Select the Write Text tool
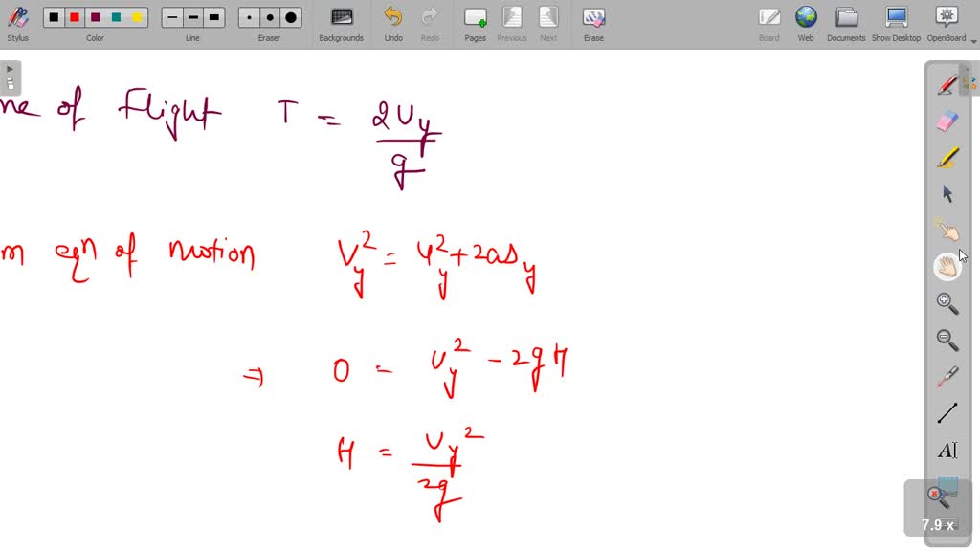Image resolution: width=980 pixels, height=551 pixels. 947,450
